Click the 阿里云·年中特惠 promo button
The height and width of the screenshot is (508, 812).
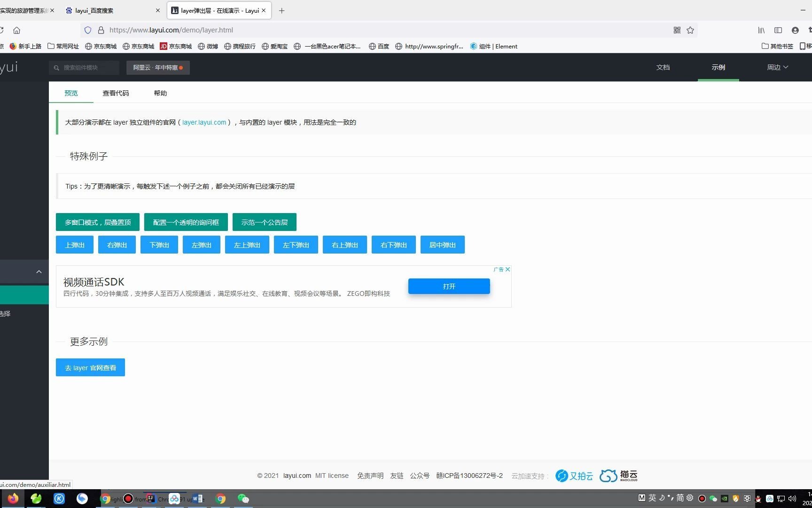158,67
